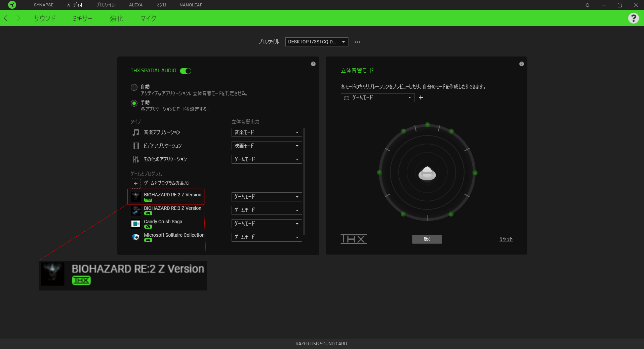Switch to the マイク tab

[148, 18]
